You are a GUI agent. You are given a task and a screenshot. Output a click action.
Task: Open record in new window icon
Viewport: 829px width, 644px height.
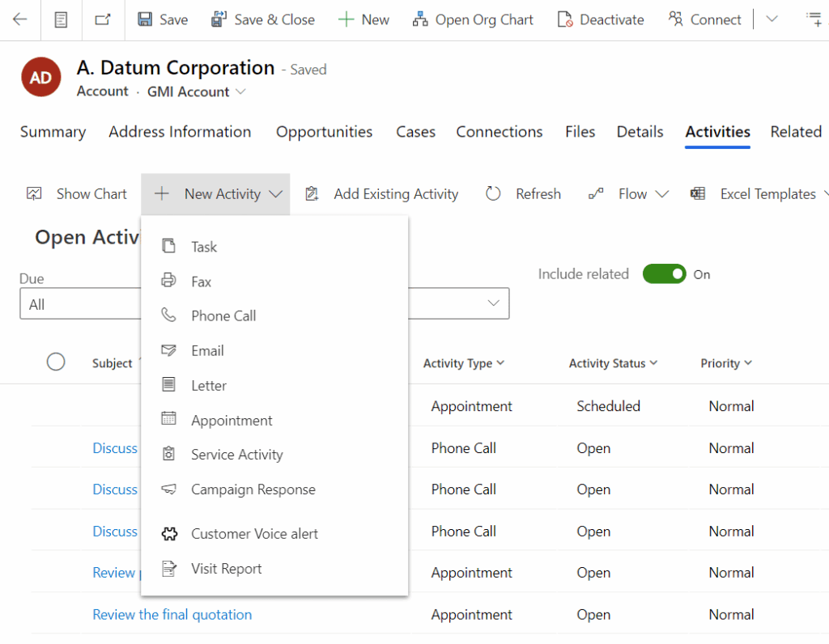(x=103, y=19)
